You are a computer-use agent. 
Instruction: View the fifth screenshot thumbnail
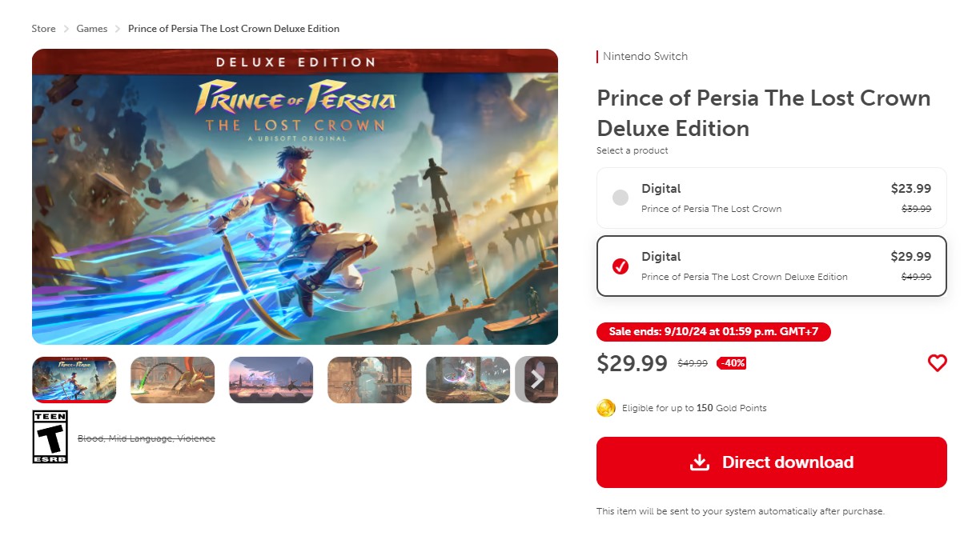point(468,379)
